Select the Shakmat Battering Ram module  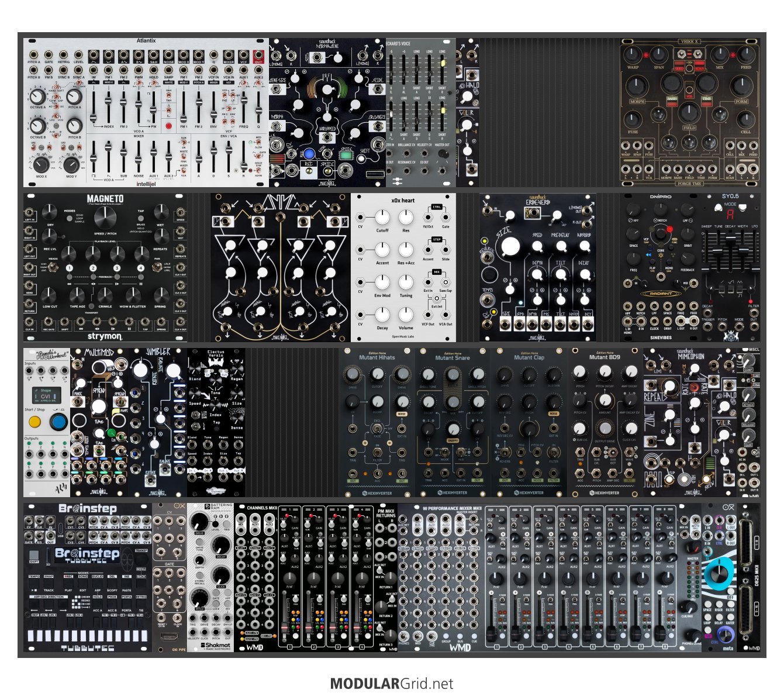click(x=210, y=577)
